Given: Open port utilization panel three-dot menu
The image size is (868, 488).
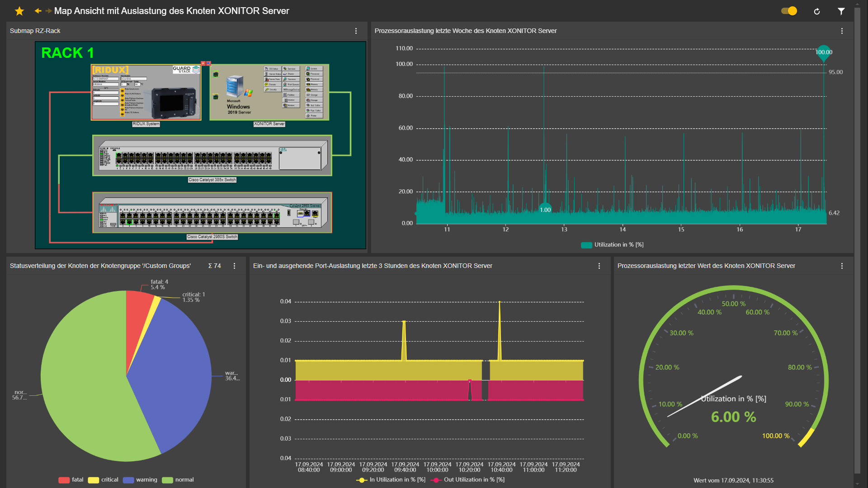Looking at the screenshot, I should 599,266.
